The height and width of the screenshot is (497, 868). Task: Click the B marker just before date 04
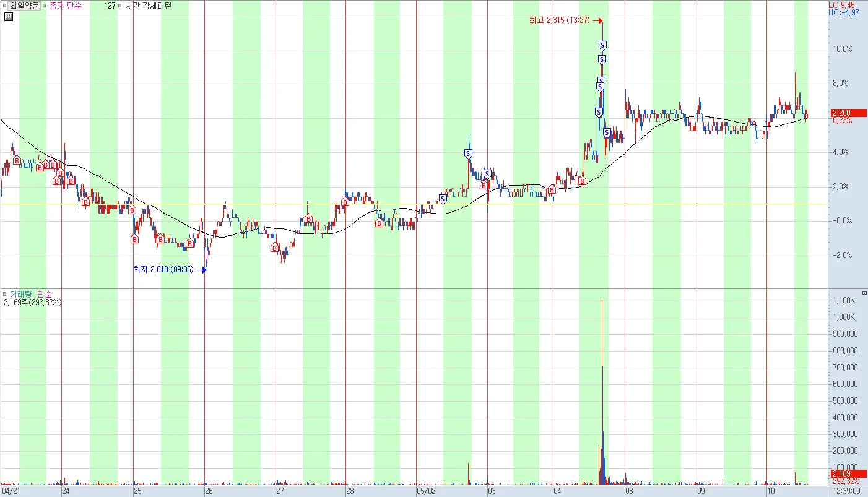[x=552, y=190]
